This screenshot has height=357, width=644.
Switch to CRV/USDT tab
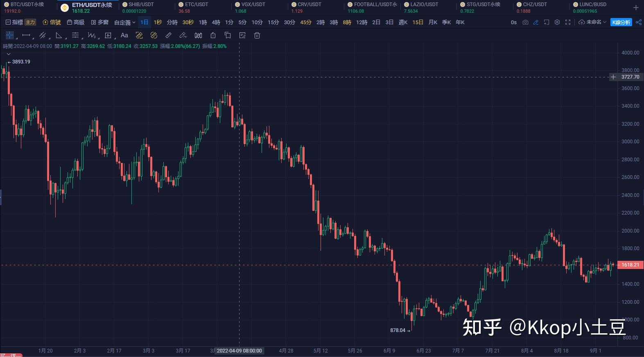tap(307, 7)
